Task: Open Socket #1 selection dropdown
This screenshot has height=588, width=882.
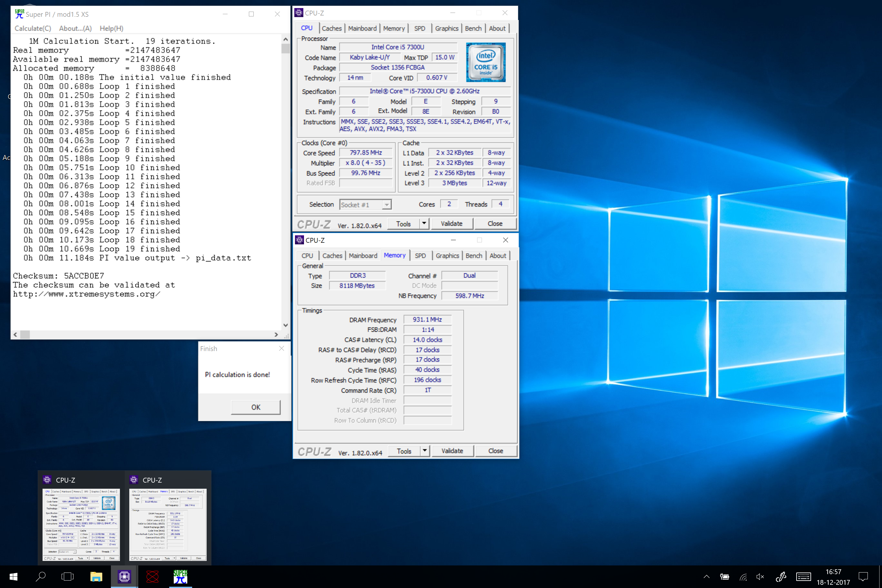Action: coord(365,205)
